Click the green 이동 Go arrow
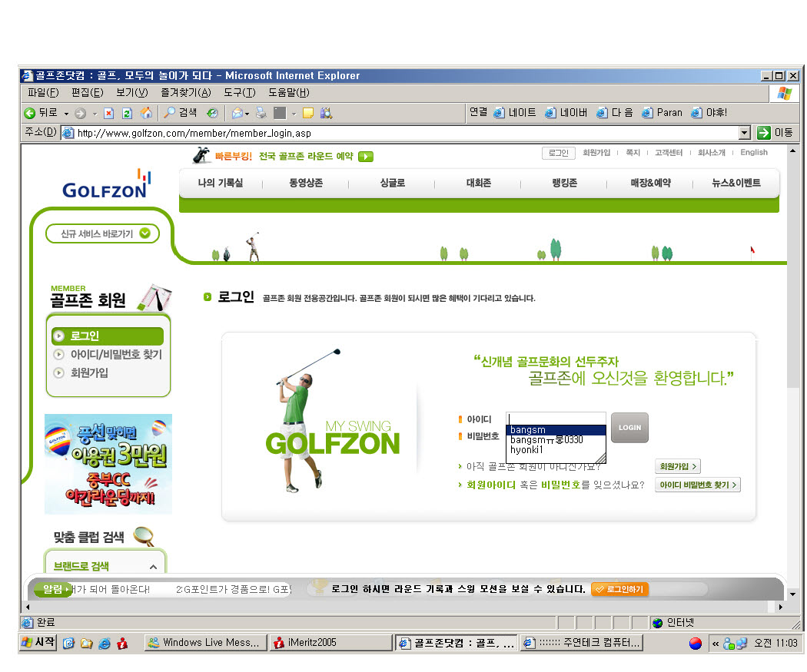The width and height of the screenshot is (807, 672). 763,133
